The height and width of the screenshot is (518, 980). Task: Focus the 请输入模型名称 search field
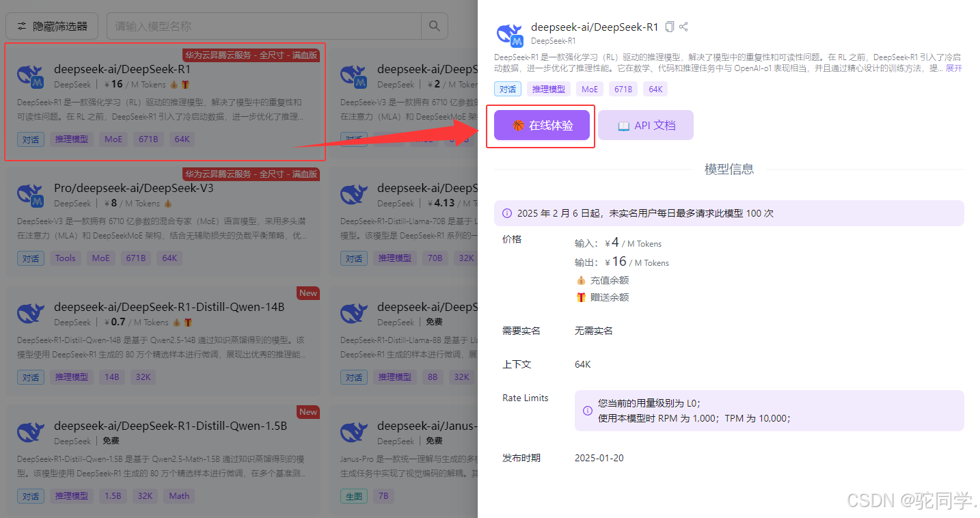264,26
